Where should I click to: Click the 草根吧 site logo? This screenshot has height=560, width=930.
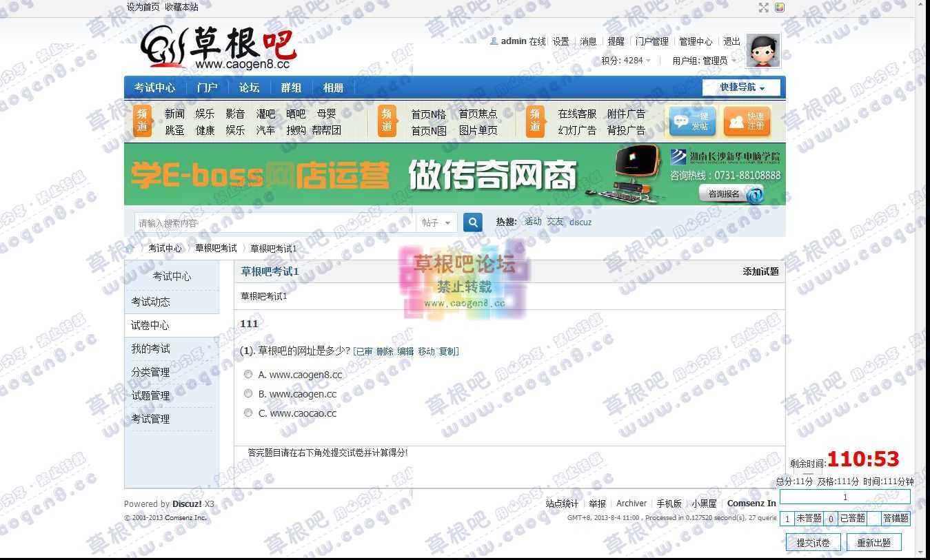pos(218,47)
